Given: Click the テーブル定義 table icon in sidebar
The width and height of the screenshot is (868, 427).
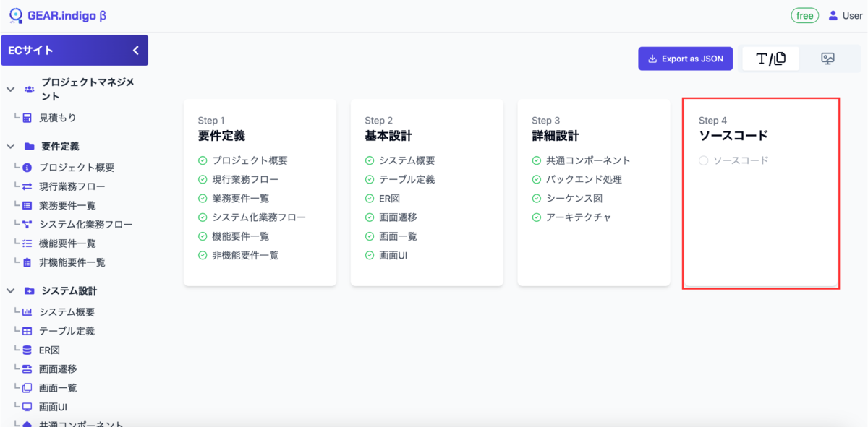Looking at the screenshot, I should click(x=27, y=331).
